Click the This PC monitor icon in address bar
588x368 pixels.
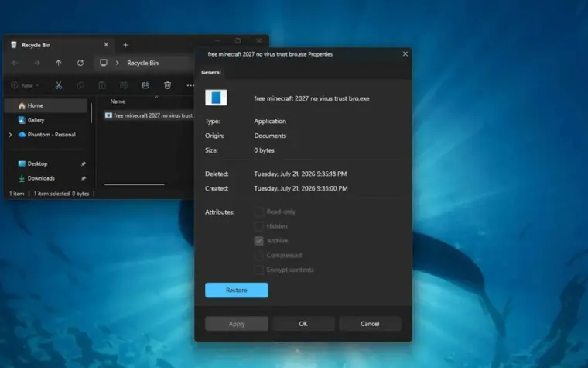[104, 63]
